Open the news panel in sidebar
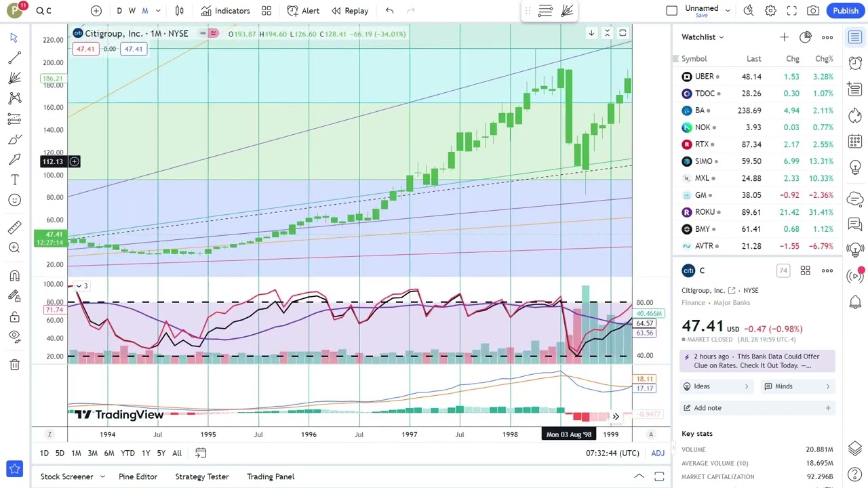Image resolution: width=868 pixels, height=488 pixels. pos(855,89)
